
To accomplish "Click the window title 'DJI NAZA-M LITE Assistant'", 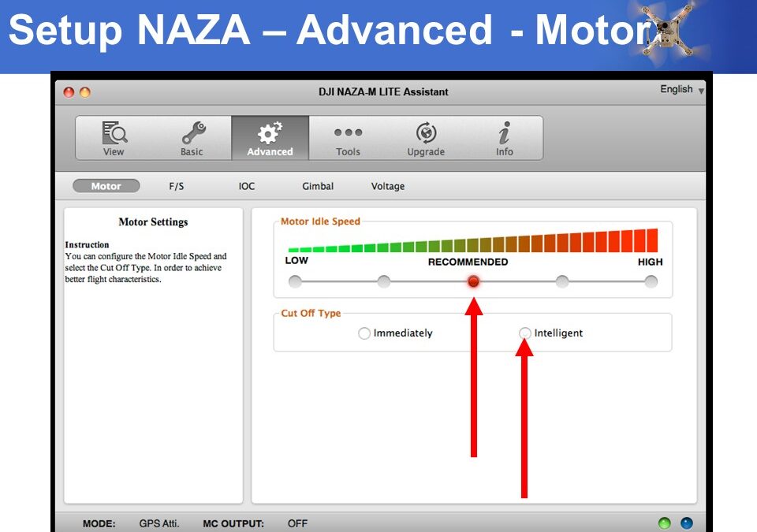I will point(383,91).
